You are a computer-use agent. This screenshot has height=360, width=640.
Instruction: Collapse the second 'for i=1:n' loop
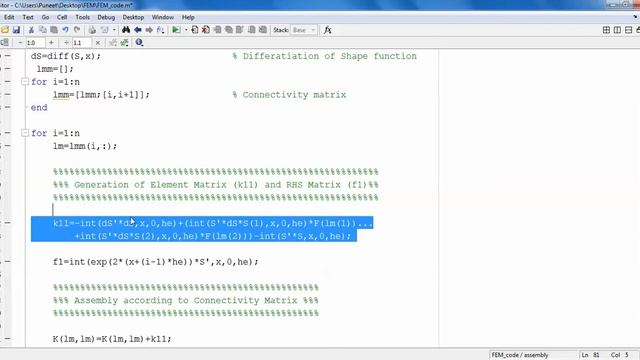[24, 133]
